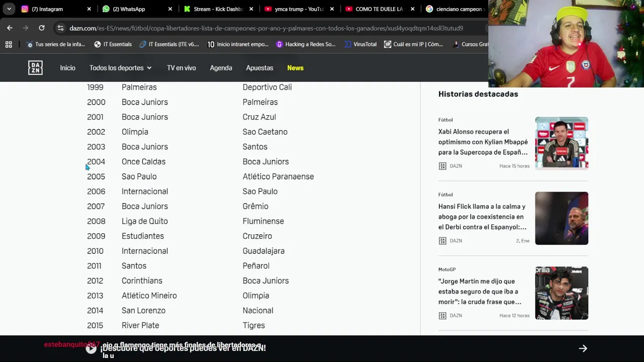This screenshot has width=644, height=362.
Task: Click River Plate in the 2015 row
Action: [140, 325]
